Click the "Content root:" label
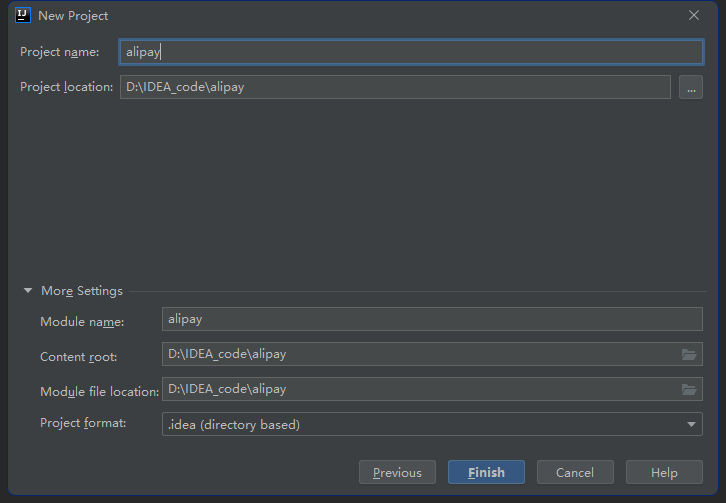 point(79,357)
